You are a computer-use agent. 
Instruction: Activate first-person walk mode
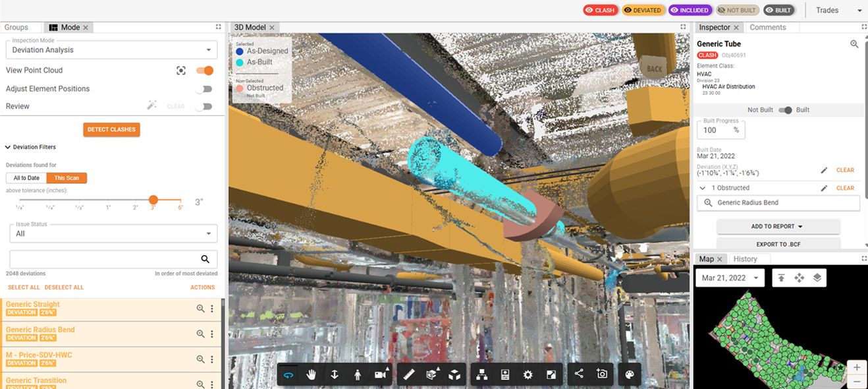358,374
